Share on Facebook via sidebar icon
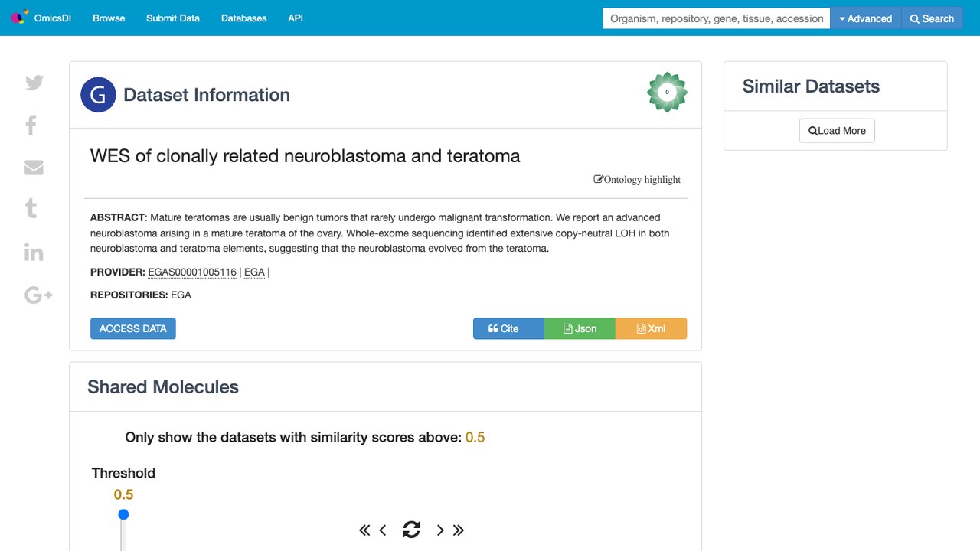The height and width of the screenshot is (551, 980). [x=31, y=125]
